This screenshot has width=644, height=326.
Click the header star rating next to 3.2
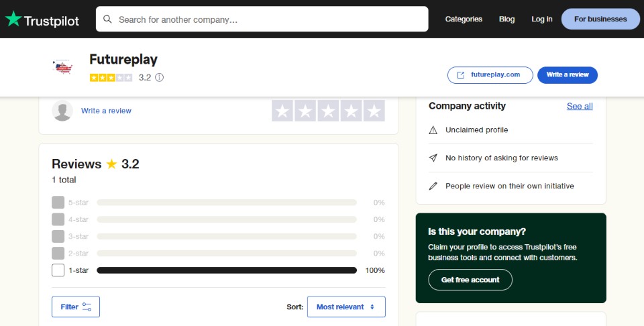click(111, 77)
